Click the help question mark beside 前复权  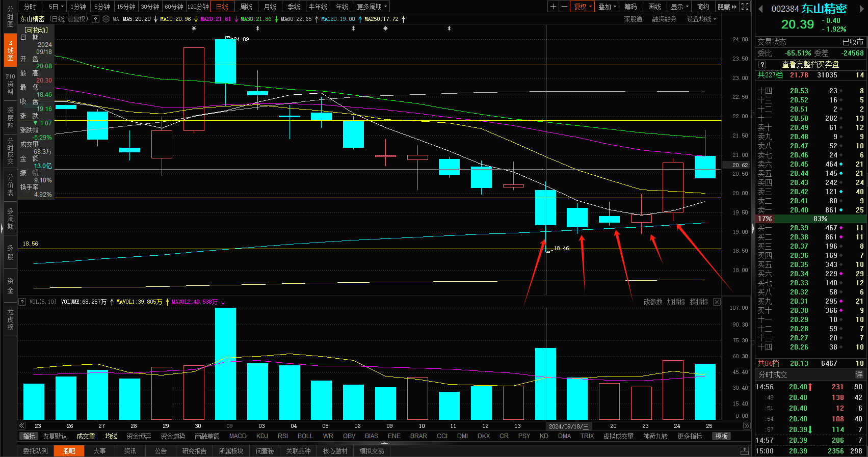(x=95, y=19)
